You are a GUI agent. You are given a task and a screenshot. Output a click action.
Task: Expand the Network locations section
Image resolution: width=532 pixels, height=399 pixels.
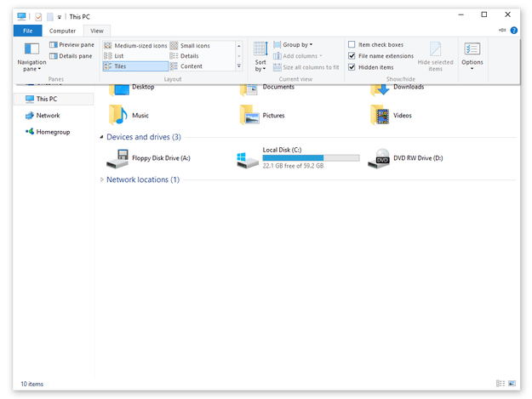click(102, 180)
